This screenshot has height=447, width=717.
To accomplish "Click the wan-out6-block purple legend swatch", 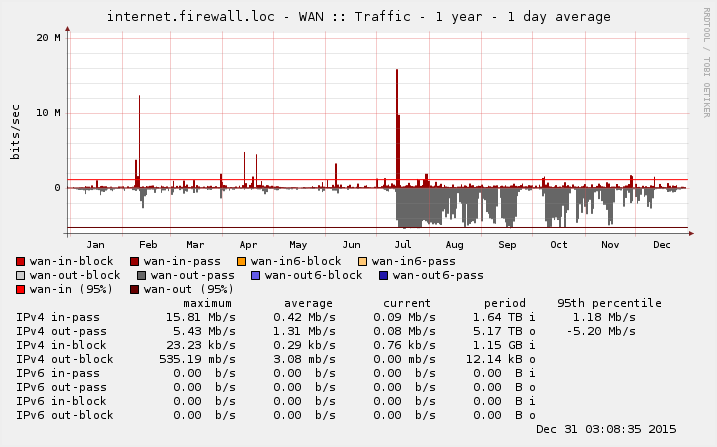I will click(x=256, y=275).
